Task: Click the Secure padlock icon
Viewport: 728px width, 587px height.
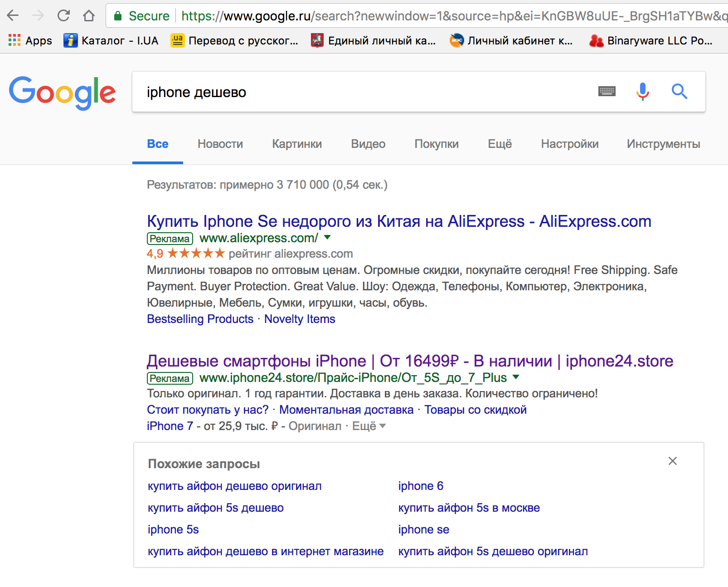Action: click(118, 16)
